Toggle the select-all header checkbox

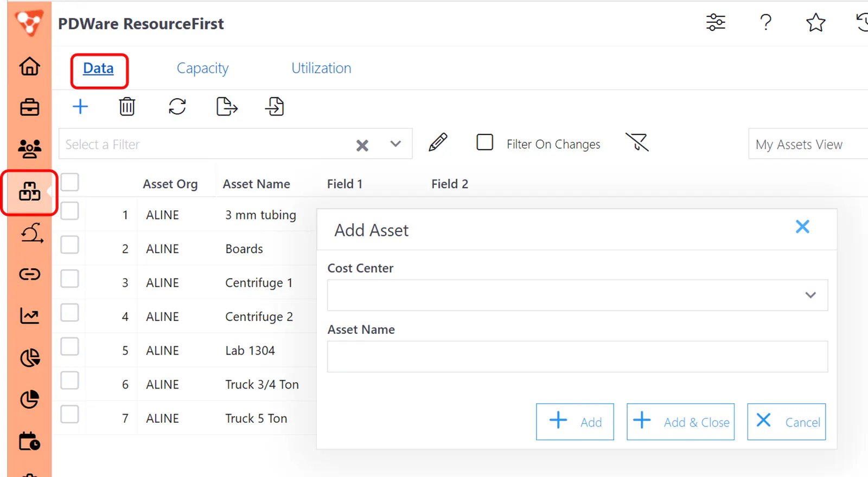pyautogui.click(x=69, y=182)
